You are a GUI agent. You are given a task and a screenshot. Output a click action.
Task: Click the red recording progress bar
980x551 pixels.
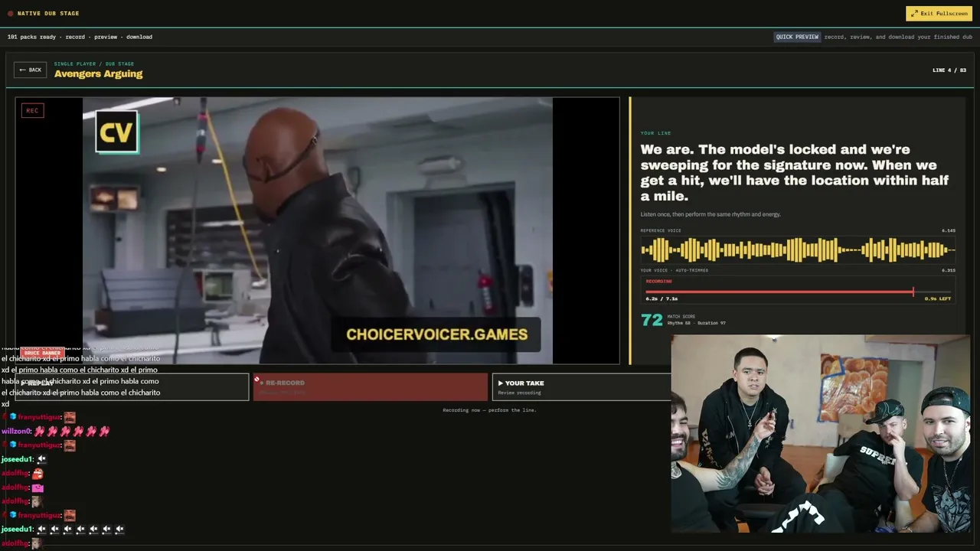tap(779, 292)
